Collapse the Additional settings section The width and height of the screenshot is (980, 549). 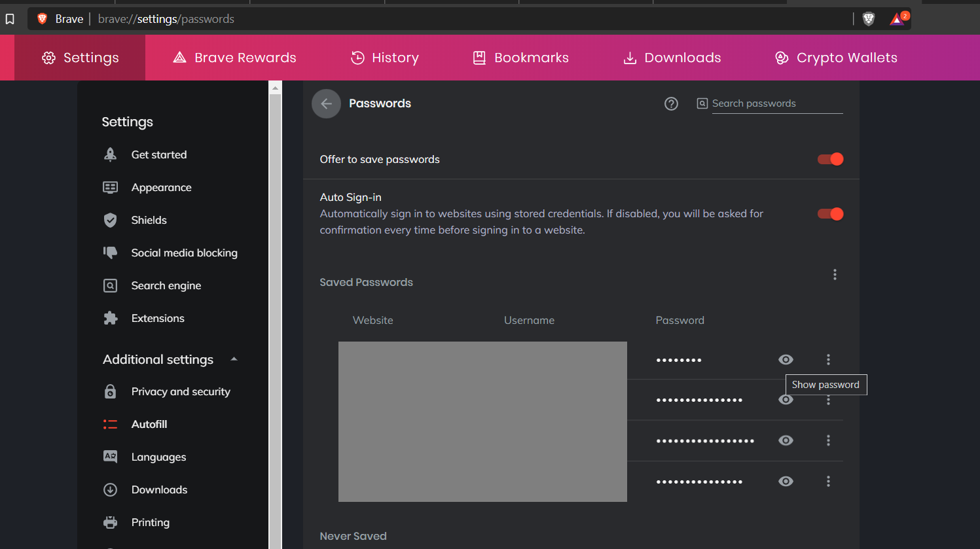point(234,359)
